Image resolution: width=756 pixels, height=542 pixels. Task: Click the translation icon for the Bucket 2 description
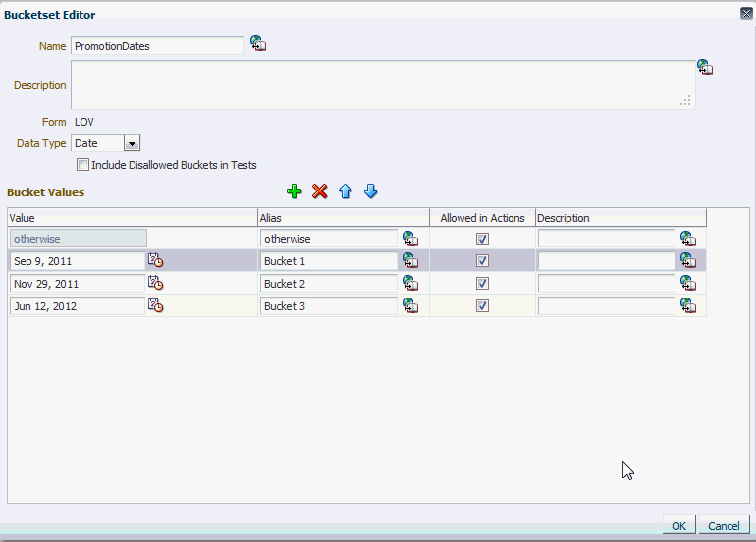click(688, 283)
